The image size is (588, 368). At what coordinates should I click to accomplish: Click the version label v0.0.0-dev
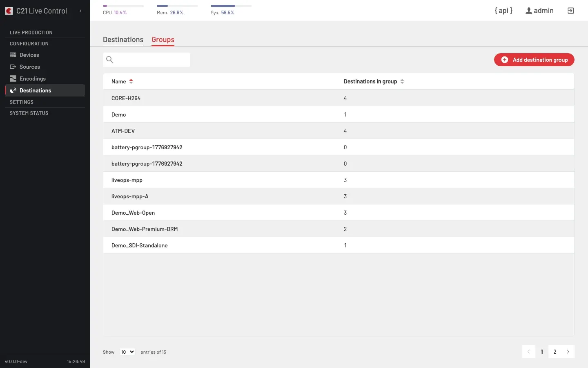click(16, 361)
